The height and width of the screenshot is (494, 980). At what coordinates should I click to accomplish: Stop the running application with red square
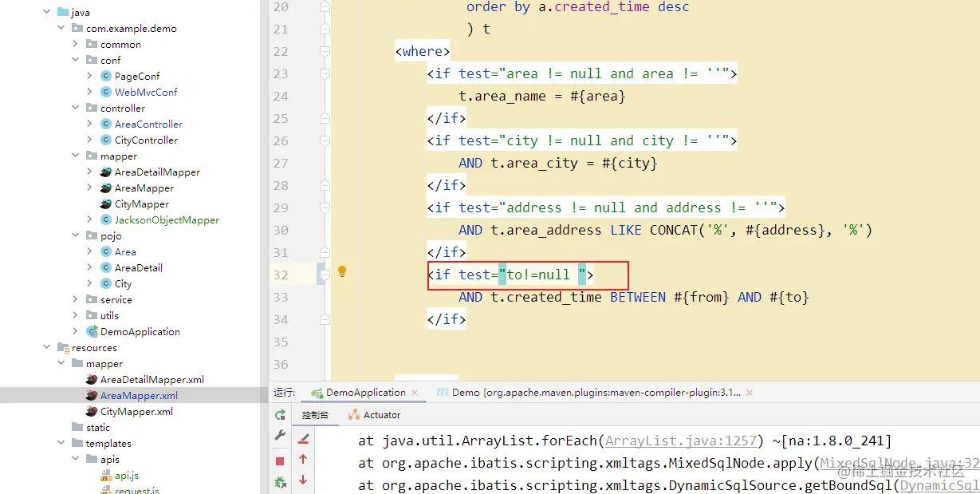pyautogui.click(x=280, y=461)
